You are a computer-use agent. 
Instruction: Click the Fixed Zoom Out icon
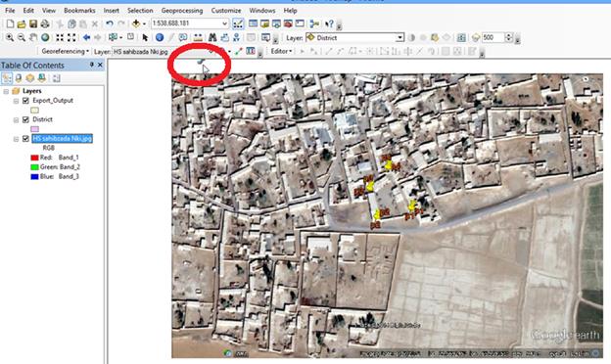(71, 38)
